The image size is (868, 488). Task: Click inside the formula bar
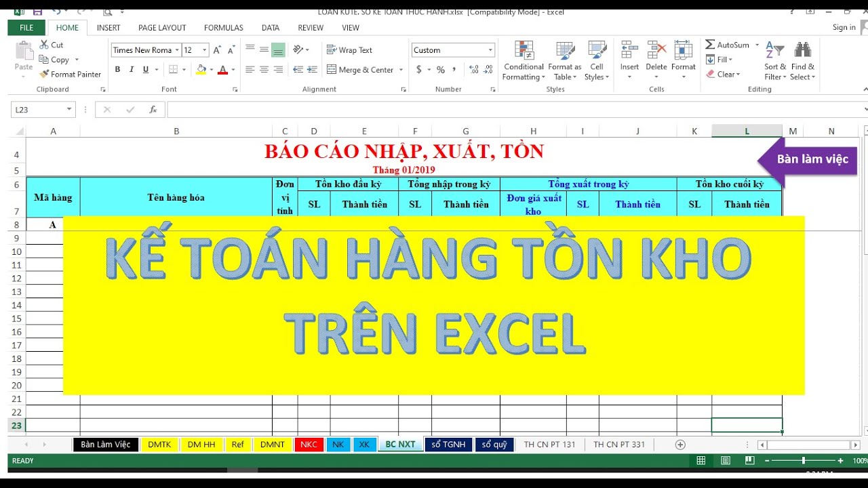pyautogui.click(x=515, y=110)
